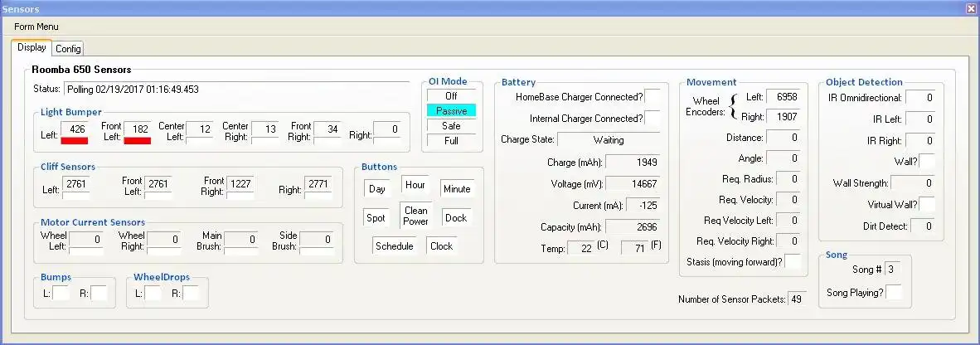Click Light Bumper Front Left value 182

[138, 129]
